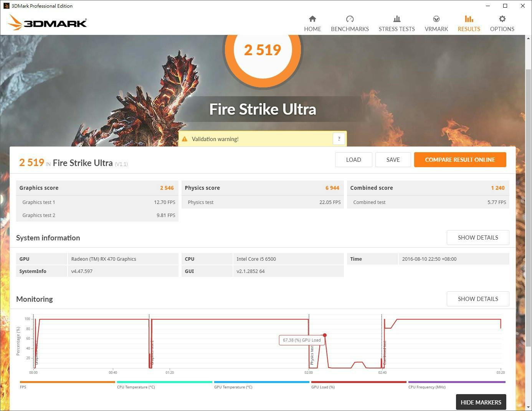
Task: Expand System information with Show Details
Action: [477, 238]
